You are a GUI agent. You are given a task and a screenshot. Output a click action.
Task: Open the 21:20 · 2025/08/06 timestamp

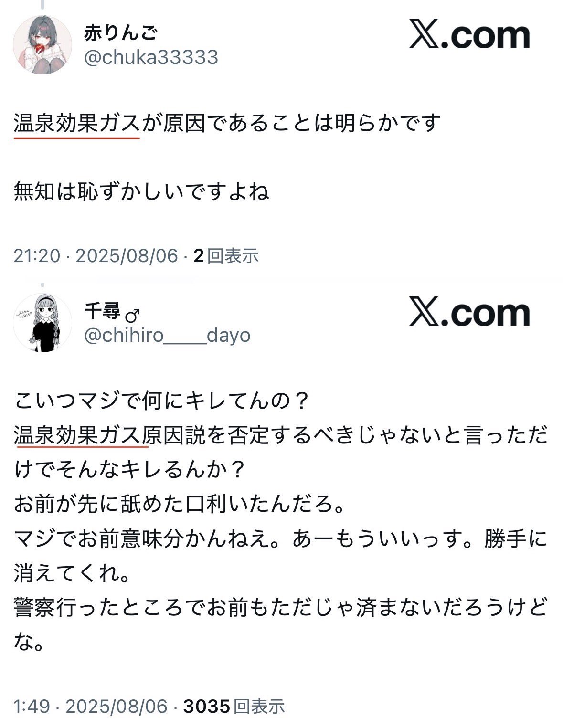(x=96, y=256)
